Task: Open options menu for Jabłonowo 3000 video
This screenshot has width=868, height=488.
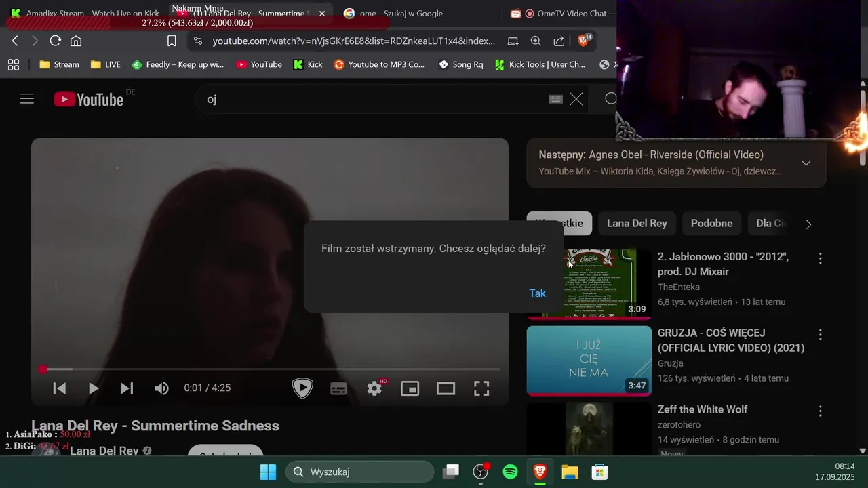Action: click(820, 258)
